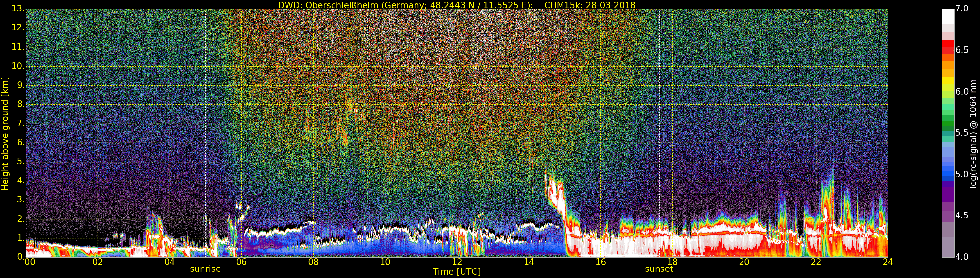Click the white dotted sunrise line
980x278 pixels.
[x=205, y=133]
